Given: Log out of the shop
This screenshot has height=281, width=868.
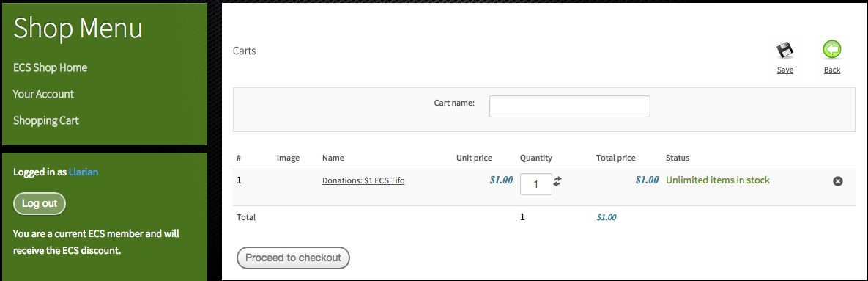Looking at the screenshot, I should tap(40, 203).
